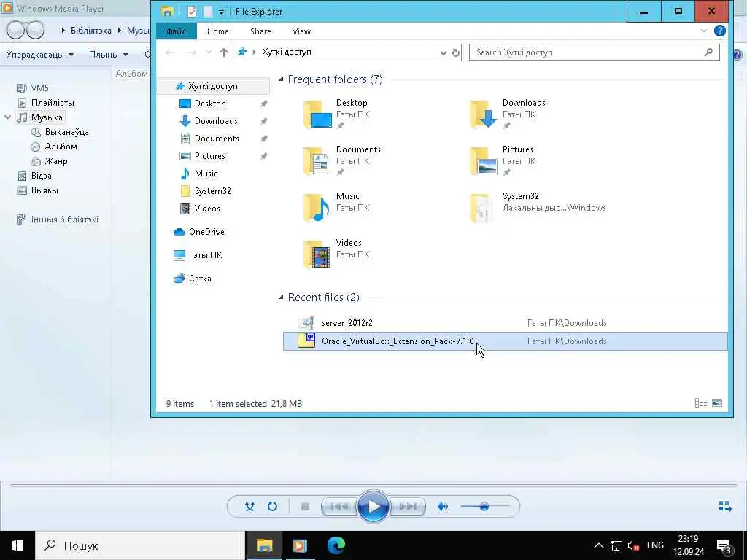Open the Windows Start menu
Screen dimensions: 747x560
click(x=18, y=545)
